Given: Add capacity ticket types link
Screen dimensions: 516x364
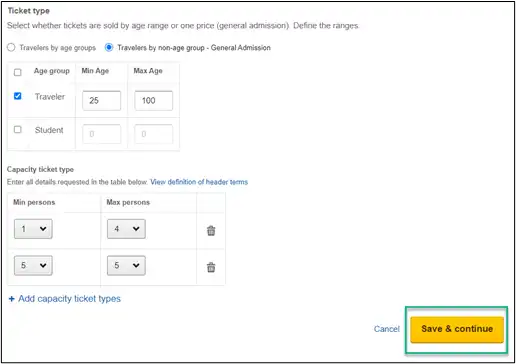Looking at the screenshot, I should coord(69,299).
